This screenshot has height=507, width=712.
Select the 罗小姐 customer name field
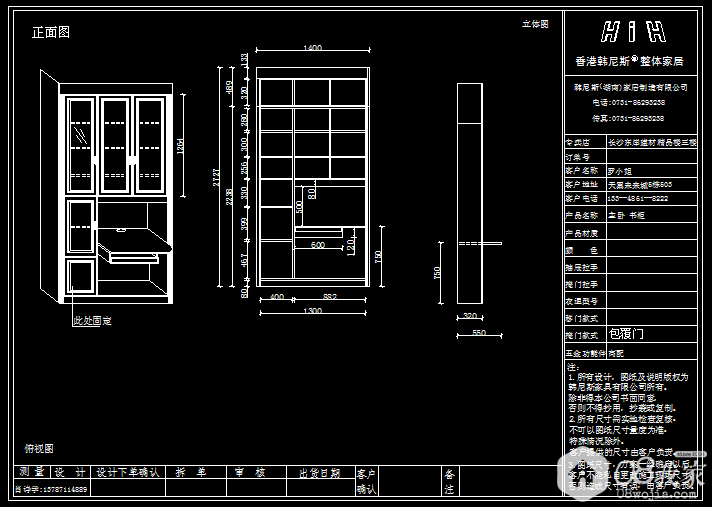point(620,171)
